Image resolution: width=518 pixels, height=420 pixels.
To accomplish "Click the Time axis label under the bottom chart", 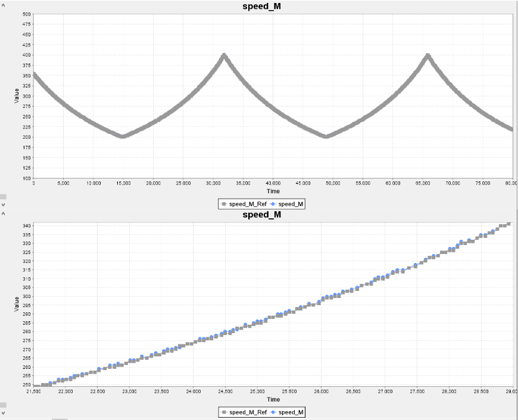I will (x=273, y=400).
